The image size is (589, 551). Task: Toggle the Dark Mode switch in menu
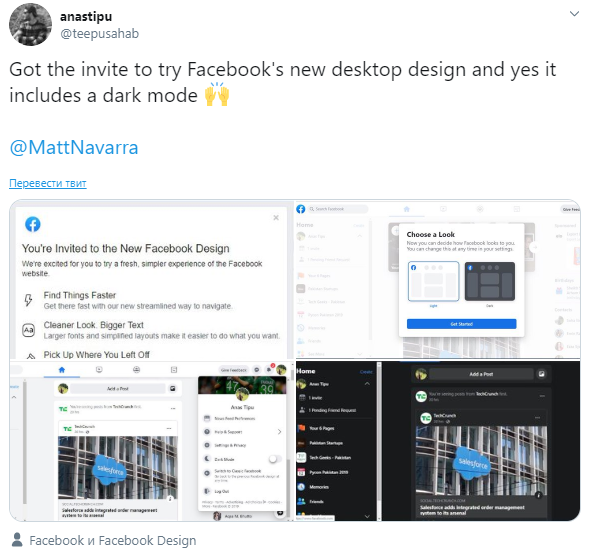[275, 459]
